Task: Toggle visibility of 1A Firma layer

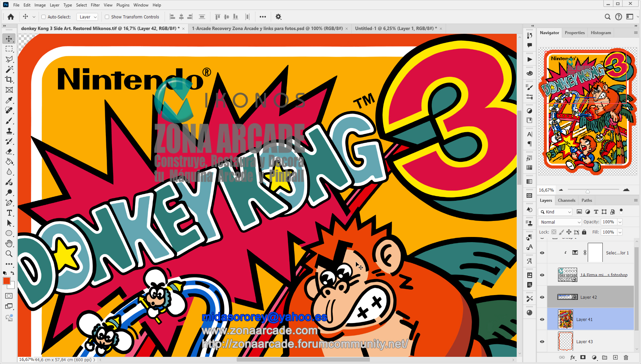Action: click(x=542, y=275)
